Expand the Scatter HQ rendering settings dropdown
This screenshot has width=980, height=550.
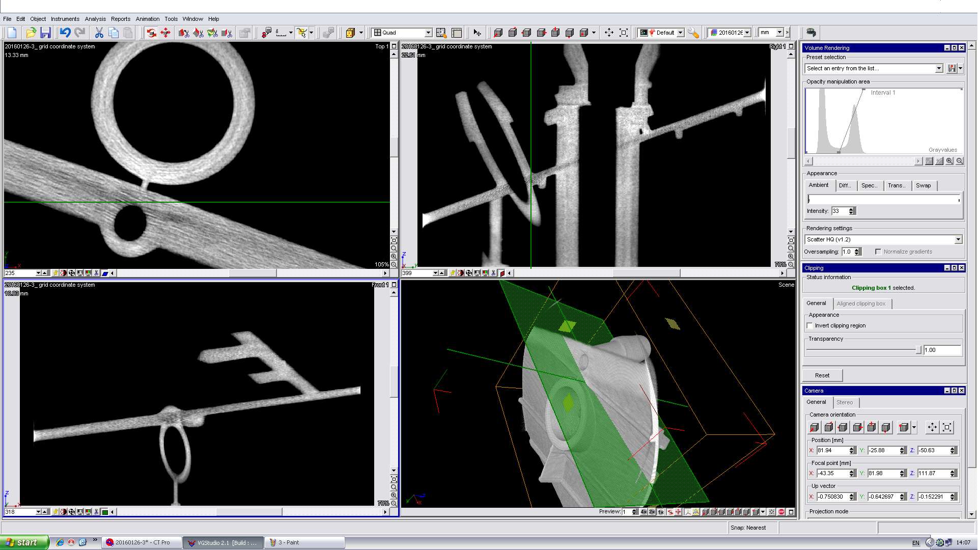coord(958,239)
